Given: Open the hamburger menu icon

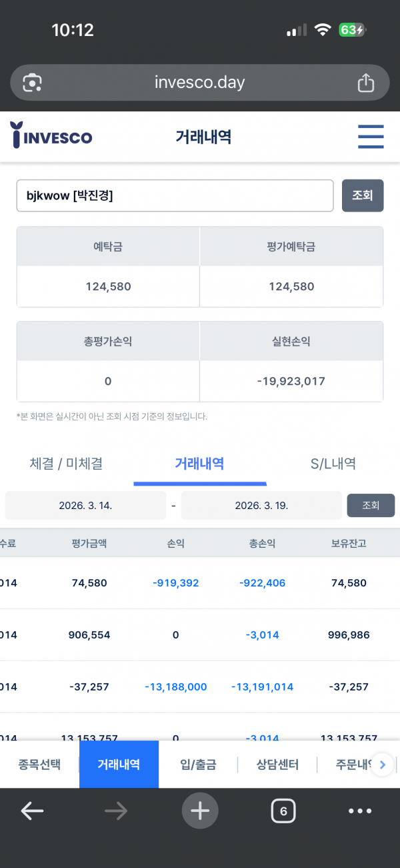Looking at the screenshot, I should tap(371, 137).
